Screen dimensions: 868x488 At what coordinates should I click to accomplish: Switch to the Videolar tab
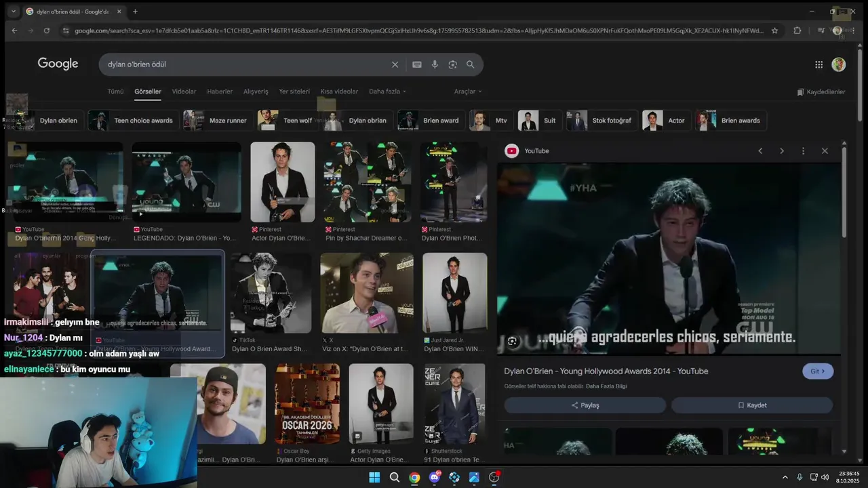pos(184,91)
